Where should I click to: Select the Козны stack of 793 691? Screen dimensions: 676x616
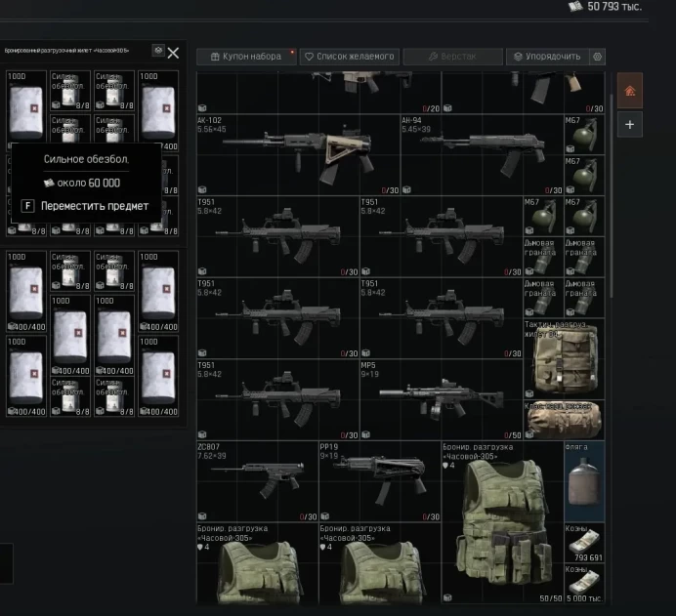584,543
